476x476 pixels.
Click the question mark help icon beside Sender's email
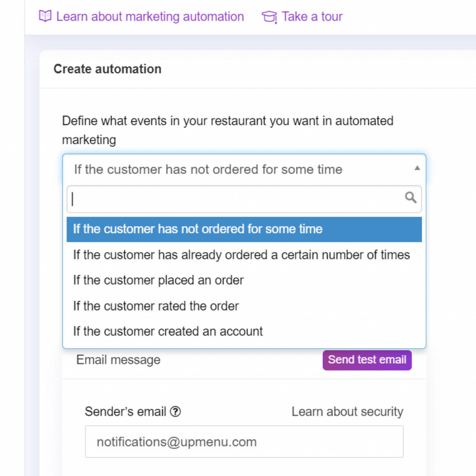pos(175,411)
